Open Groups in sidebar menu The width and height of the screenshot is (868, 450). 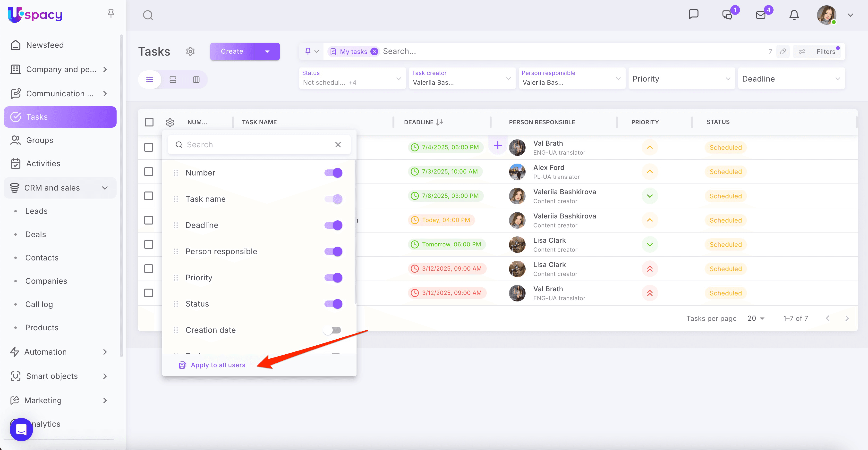pos(39,140)
